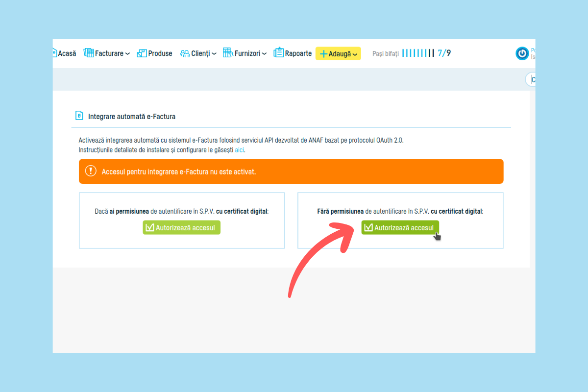Expand the Furnizori dropdown chevron

(264, 54)
